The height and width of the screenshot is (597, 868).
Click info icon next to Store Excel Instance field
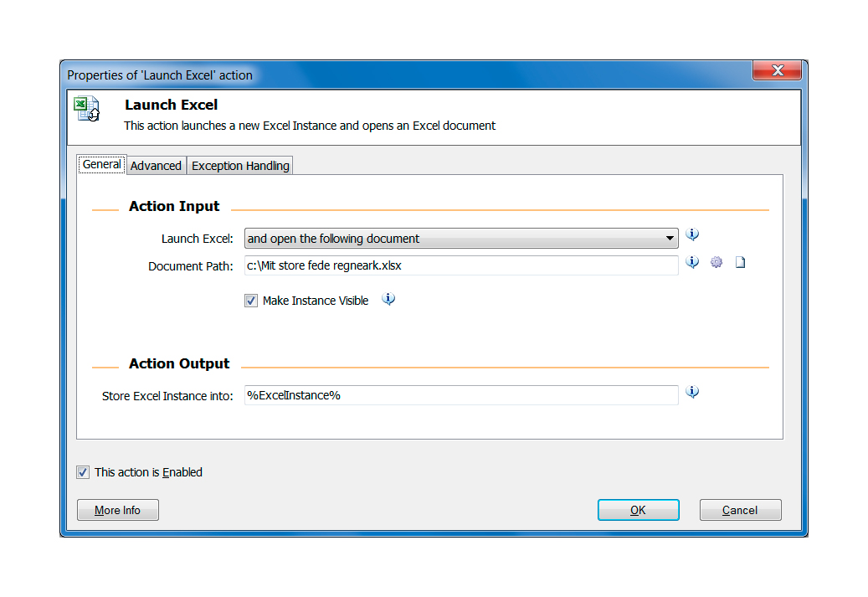pos(692,392)
